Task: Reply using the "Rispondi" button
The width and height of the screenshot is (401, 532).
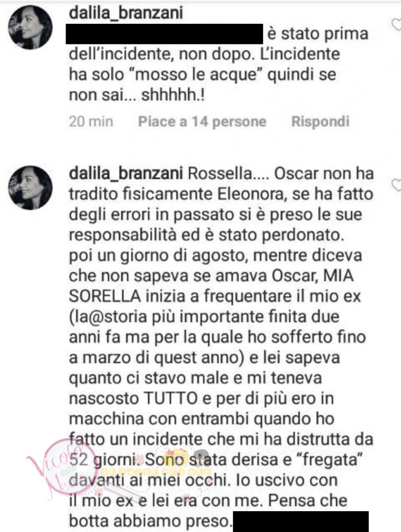Action: [320, 121]
